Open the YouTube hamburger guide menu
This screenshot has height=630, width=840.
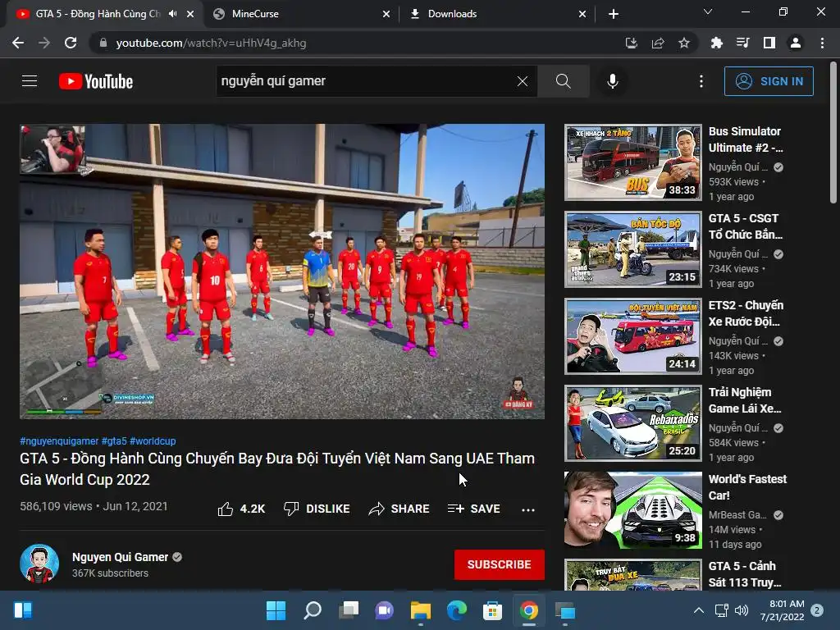(30, 81)
